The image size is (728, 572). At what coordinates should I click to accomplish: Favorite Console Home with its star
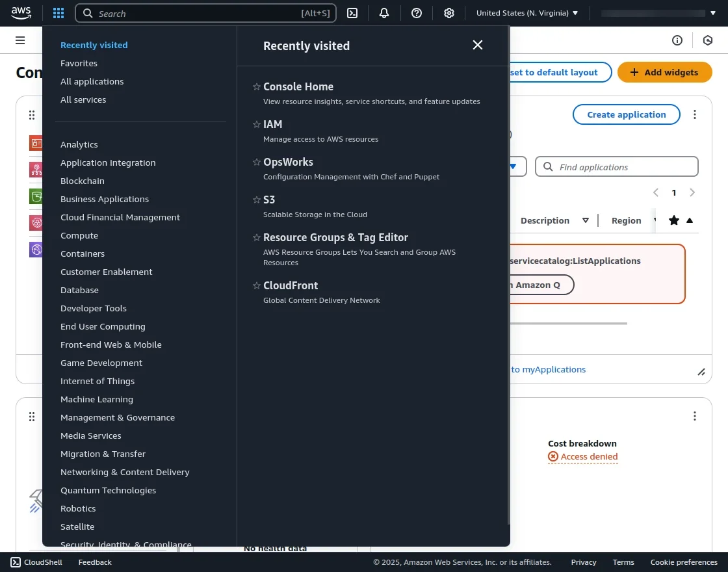[256, 86]
